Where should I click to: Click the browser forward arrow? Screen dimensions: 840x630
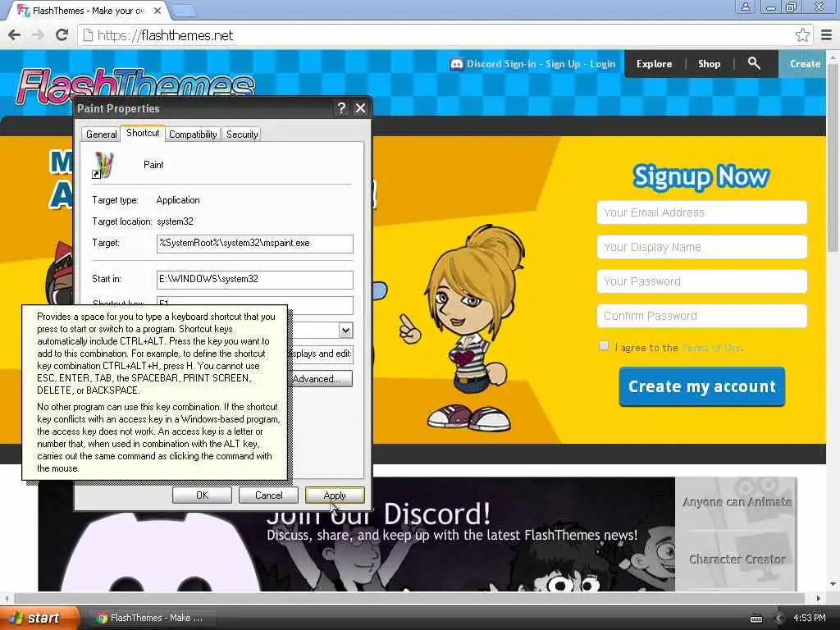coord(38,35)
